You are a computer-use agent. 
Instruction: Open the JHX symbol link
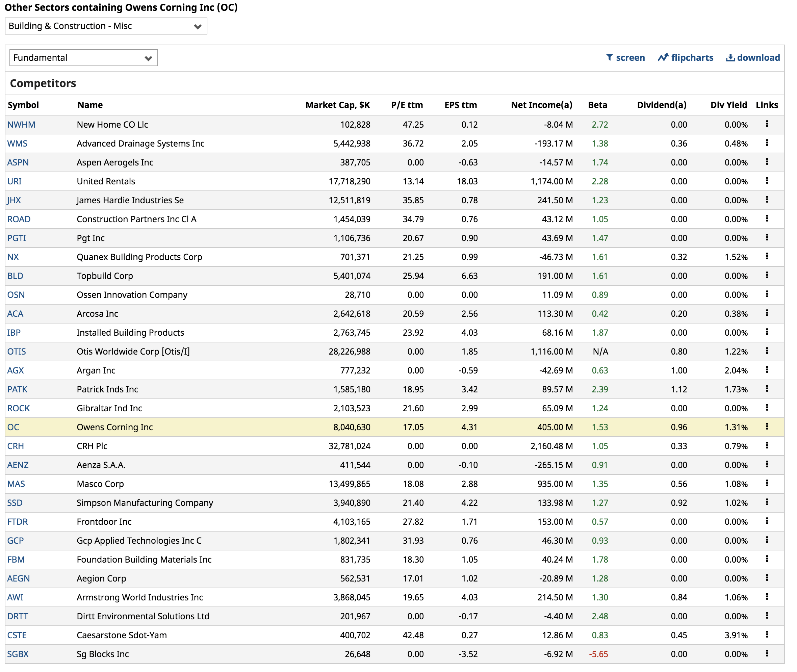[x=14, y=200]
